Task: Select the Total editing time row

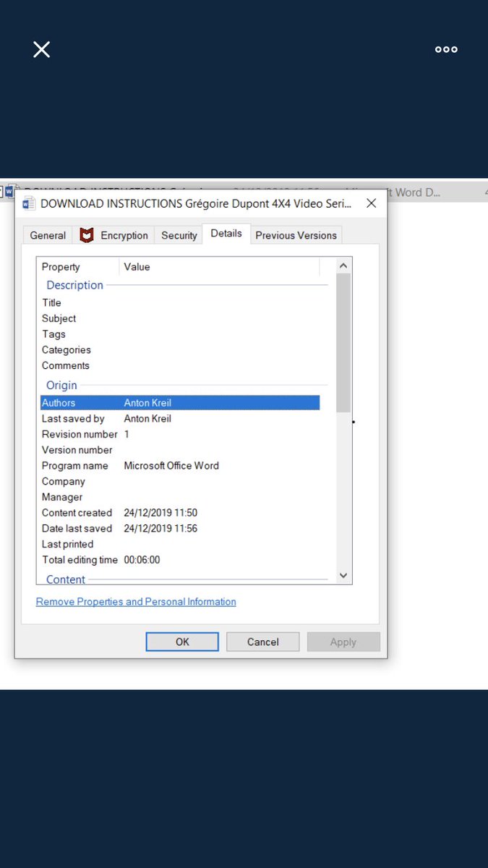Action: (180, 560)
